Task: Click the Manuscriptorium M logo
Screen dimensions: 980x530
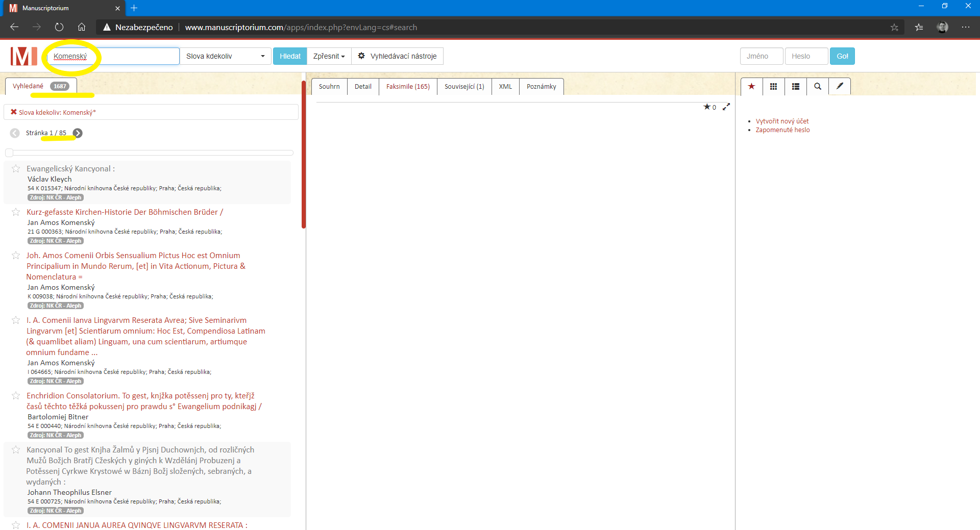Action: 23,56
